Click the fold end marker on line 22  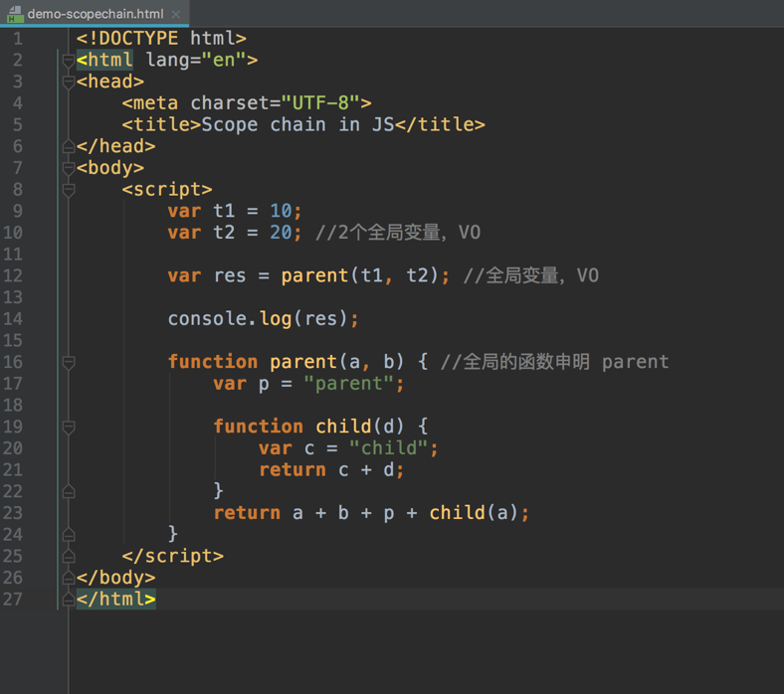coord(69,491)
